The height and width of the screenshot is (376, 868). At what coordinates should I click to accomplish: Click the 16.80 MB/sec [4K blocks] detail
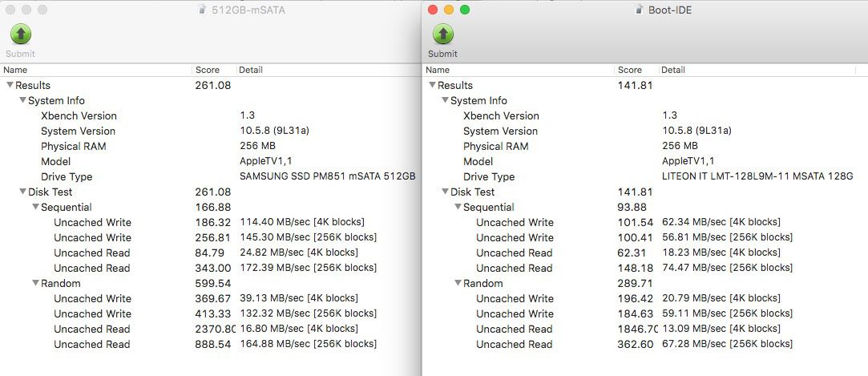(299, 329)
